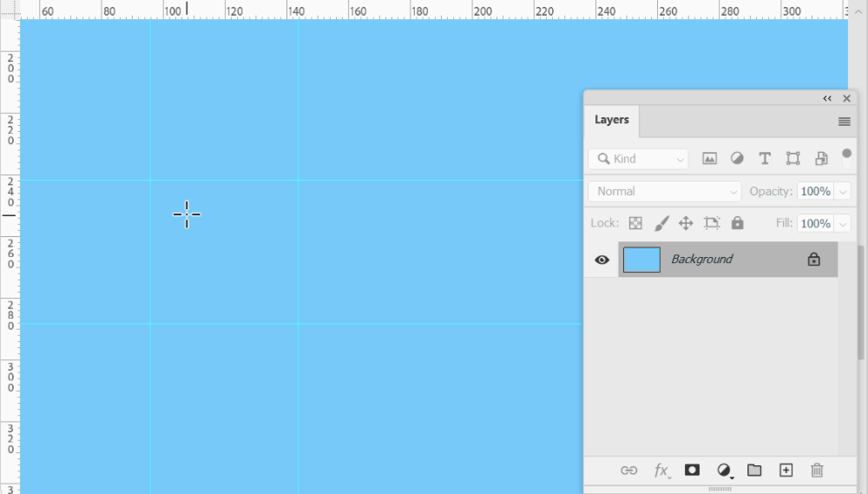Open the Layers panel menu icon
Viewport: 868px width, 494px height.
(x=845, y=122)
